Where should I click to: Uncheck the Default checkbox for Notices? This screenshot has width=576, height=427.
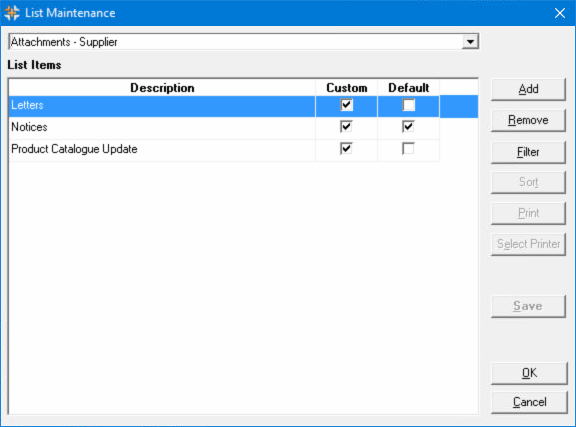408,127
